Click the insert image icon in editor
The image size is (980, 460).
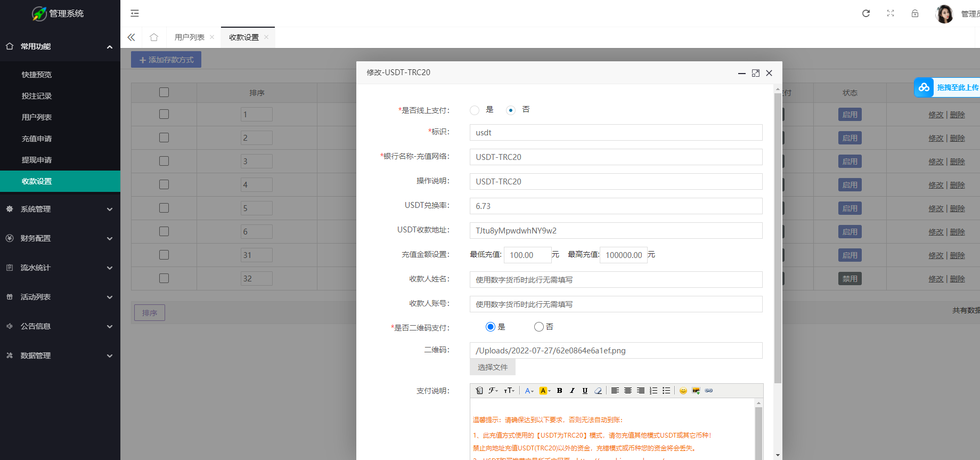click(x=696, y=391)
